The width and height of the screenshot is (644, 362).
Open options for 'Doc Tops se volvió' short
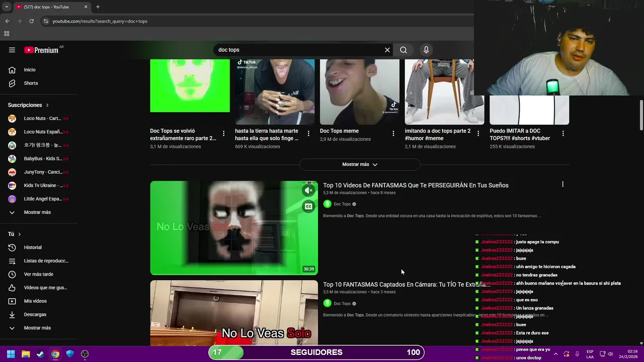(x=223, y=134)
